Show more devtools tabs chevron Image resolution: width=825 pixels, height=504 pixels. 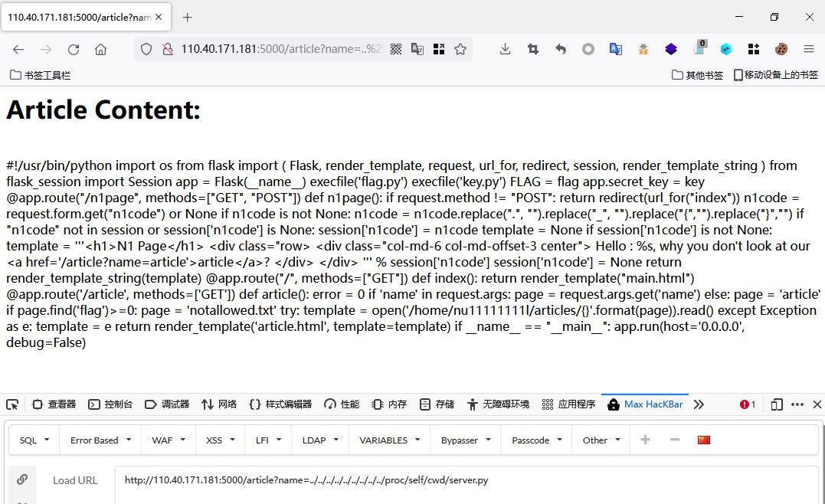click(x=699, y=404)
